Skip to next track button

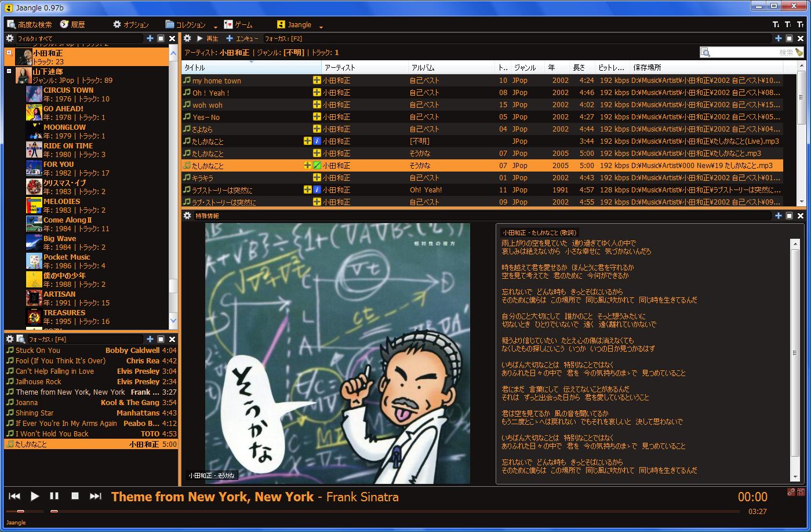click(96, 496)
